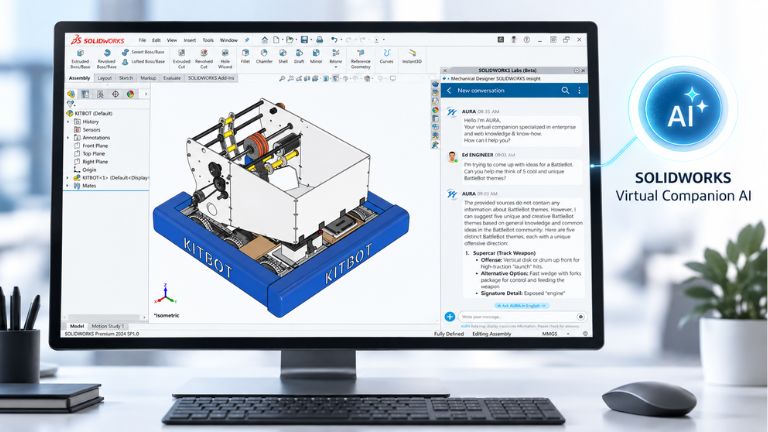Click the filter funnel icon in feature tree
Image resolution: width=768 pixels, height=432 pixels.
(71, 104)
